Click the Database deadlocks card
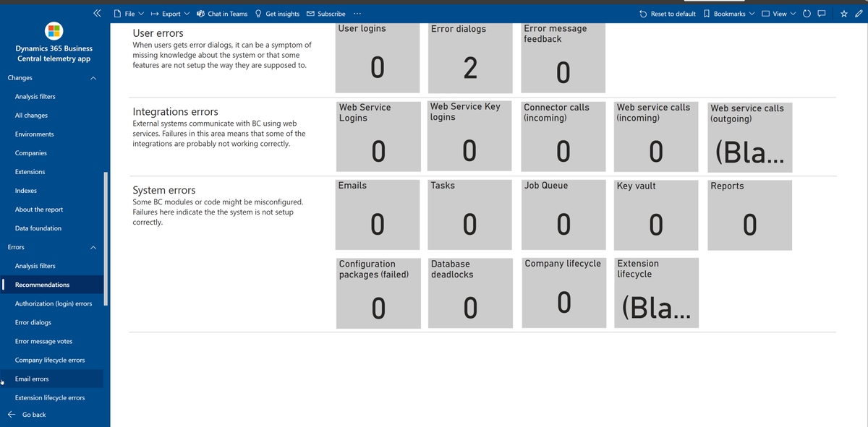 coord(470,293)
